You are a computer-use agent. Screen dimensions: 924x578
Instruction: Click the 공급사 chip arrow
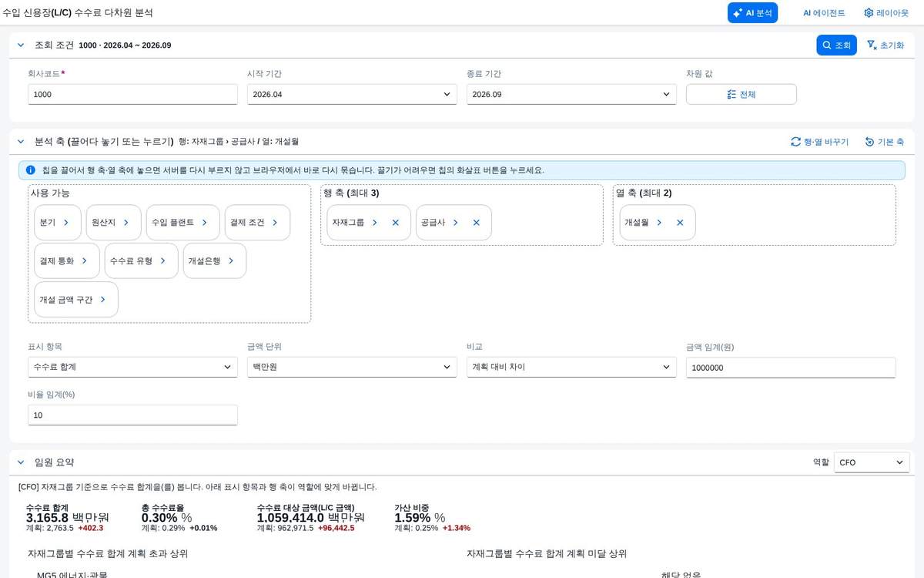[456, 222]
